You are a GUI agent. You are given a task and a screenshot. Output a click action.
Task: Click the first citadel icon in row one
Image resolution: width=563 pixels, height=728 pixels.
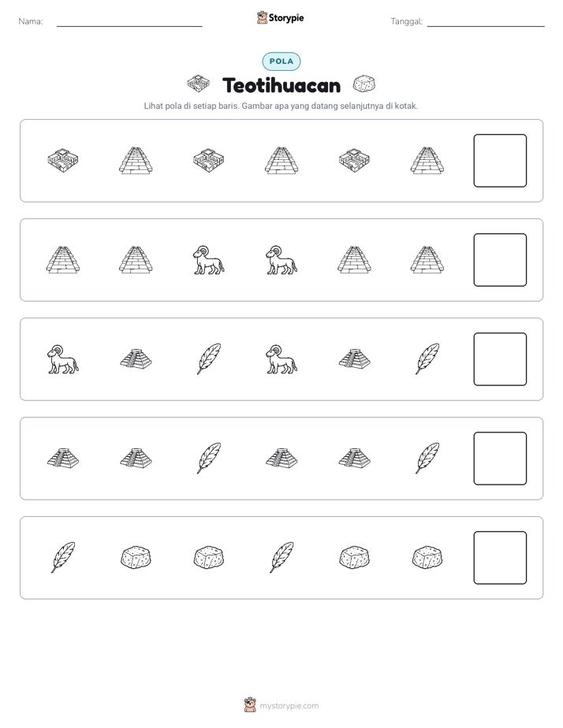(x=63, y=161)
